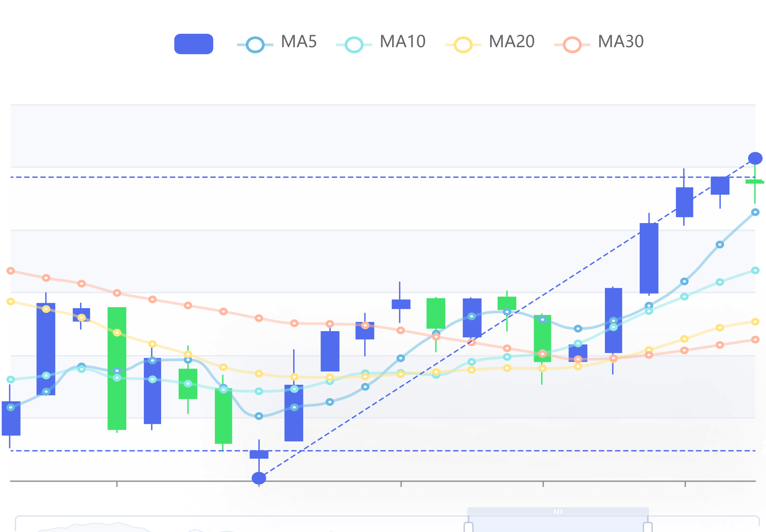This screenshot has height=532, width=766.
Task: Click the first MA20 data point at left edge
Action: pyautogui.click(x=11, y=301)
